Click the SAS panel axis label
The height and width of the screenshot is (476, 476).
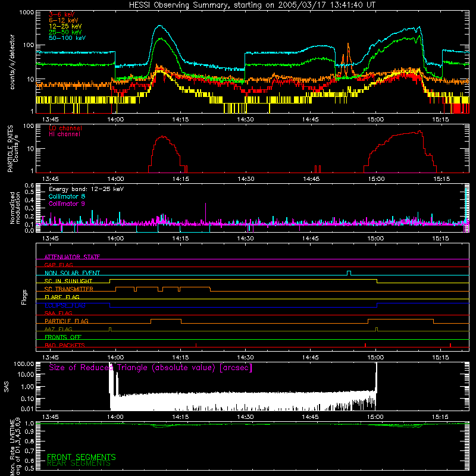(x=7, y=387)
